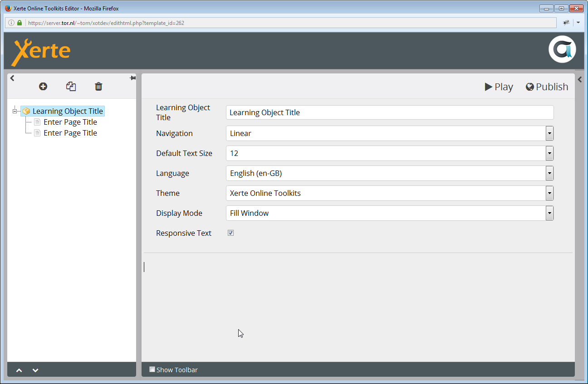Click the duplicate page icon
Viewport: 588px width, 384px height.
[x=71, y=86]
